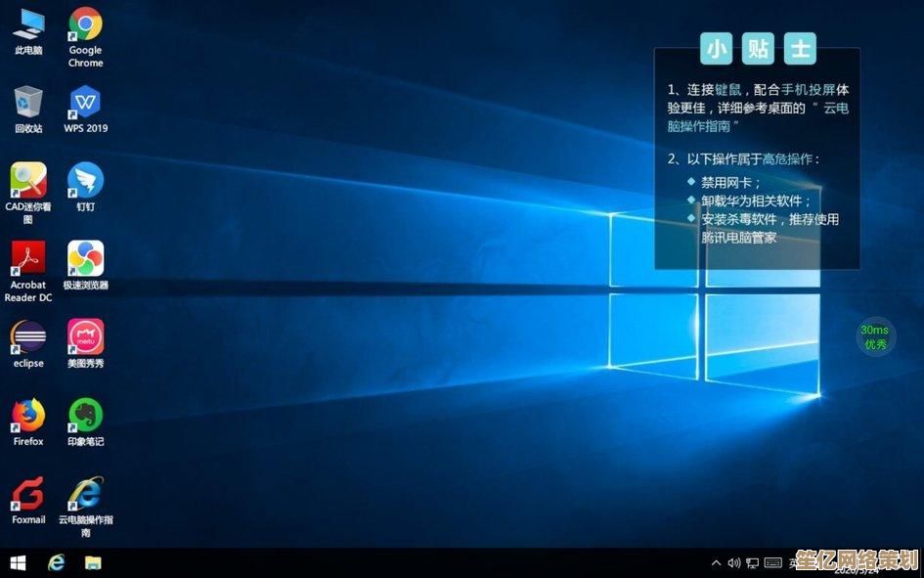Click the 美图秀秀 desktop icon
924x578 pixels.
[x=85, y=344]
